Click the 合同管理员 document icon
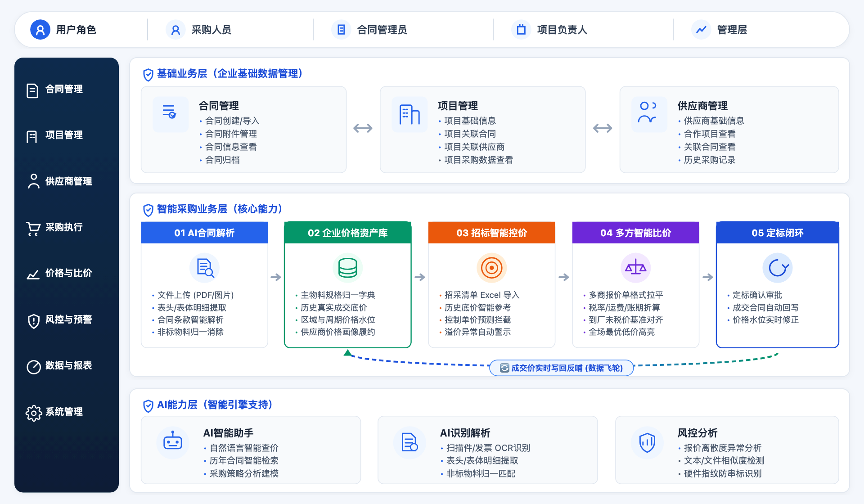 pos(341,30)
